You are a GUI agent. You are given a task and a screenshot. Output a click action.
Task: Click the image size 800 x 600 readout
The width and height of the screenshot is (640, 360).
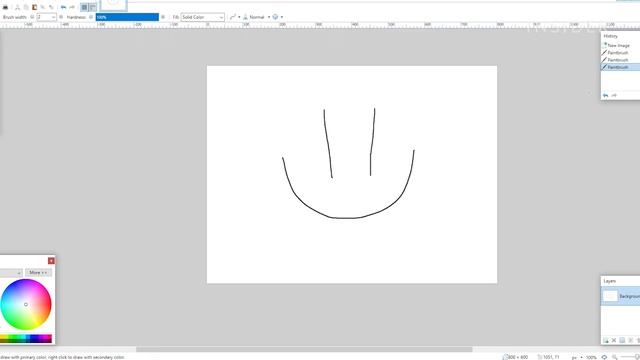[x=515, y=357]
